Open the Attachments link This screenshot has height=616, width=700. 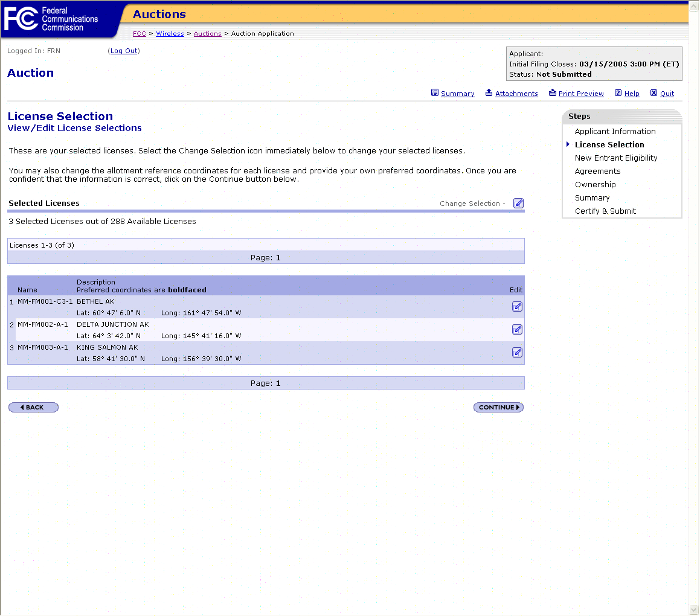516,94
